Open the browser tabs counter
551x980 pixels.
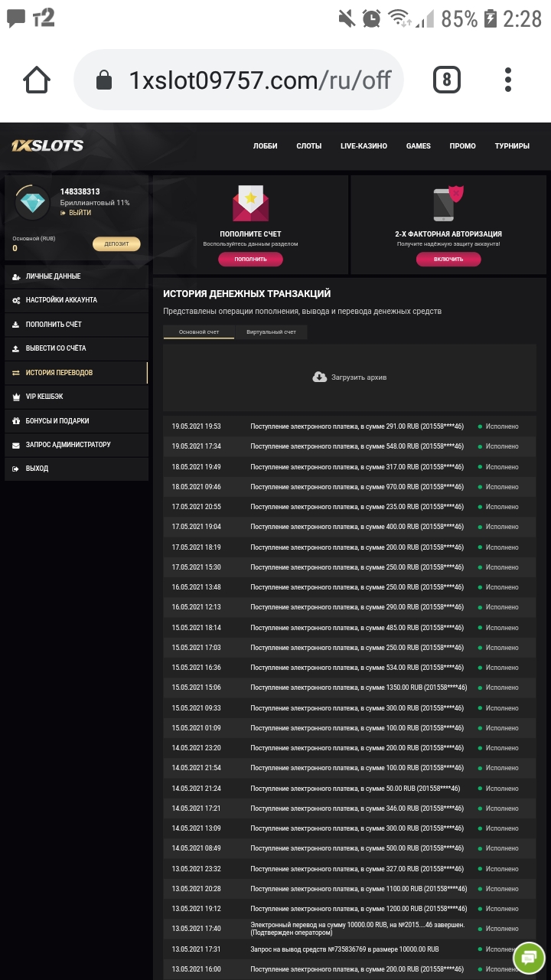pos(447,80)
